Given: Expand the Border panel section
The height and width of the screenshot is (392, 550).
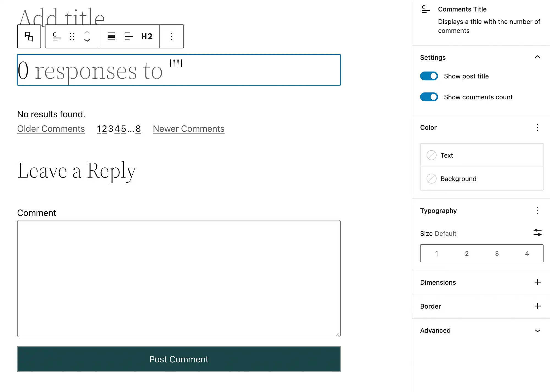Looking at the screenshot, I should (537, 306).
